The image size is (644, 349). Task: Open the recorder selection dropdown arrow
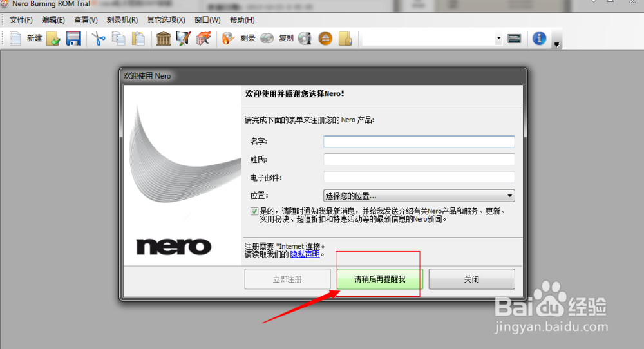click(498, 39)
